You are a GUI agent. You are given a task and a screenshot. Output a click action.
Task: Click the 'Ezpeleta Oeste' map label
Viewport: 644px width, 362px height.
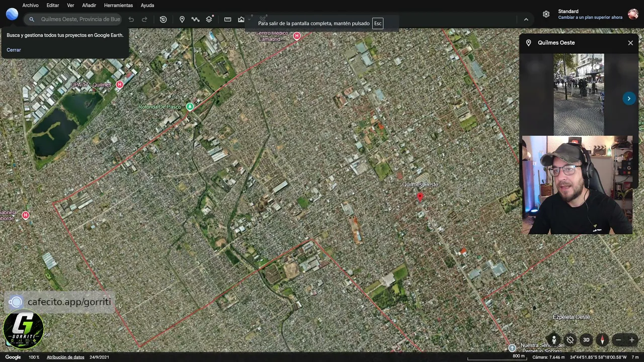(571, 317)
